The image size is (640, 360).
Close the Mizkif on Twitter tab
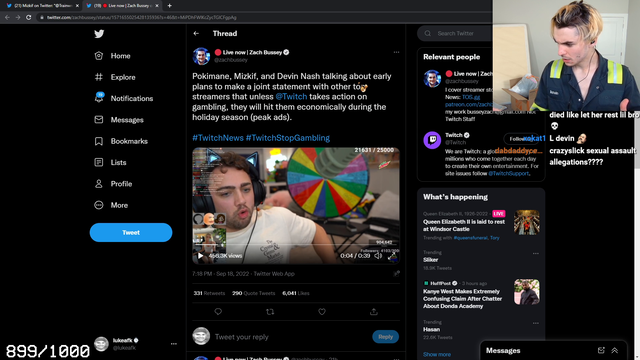(x=77, y=6)
